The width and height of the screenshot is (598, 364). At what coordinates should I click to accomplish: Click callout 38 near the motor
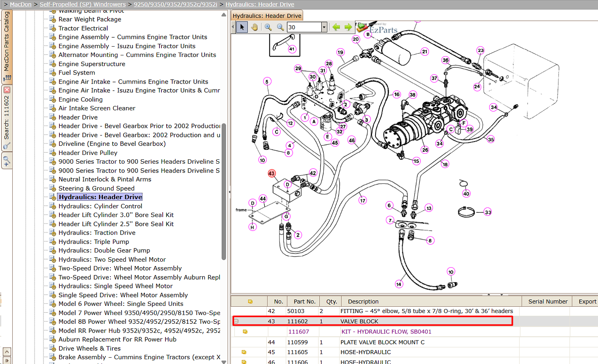pos(413,95)
